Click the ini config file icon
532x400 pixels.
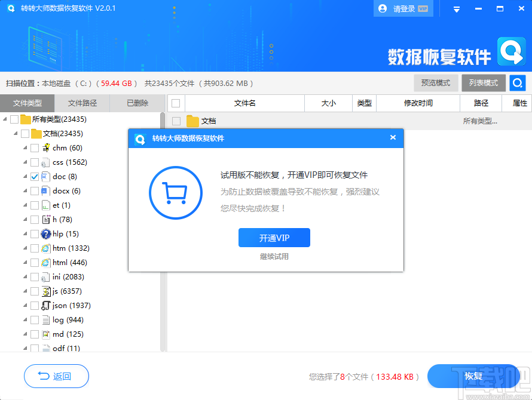pyautogui.click(x=46, y=277)
